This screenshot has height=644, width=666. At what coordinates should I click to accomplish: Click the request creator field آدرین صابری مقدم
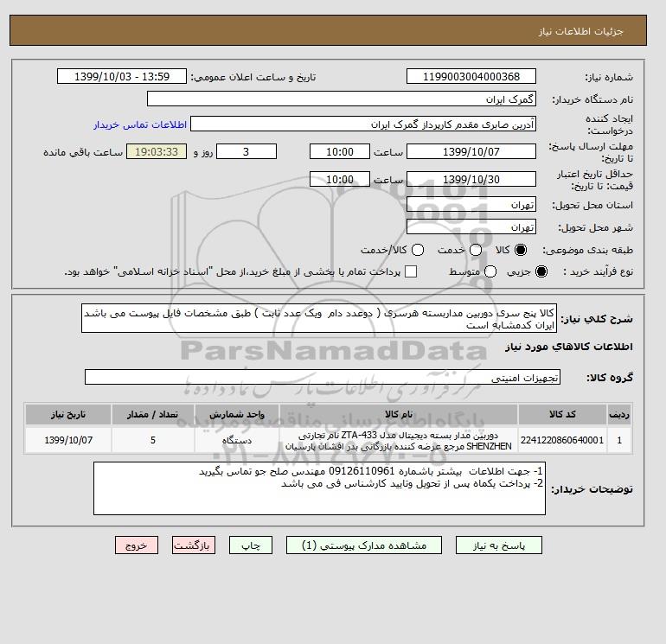pyautogui.click(x=363, y=124)
